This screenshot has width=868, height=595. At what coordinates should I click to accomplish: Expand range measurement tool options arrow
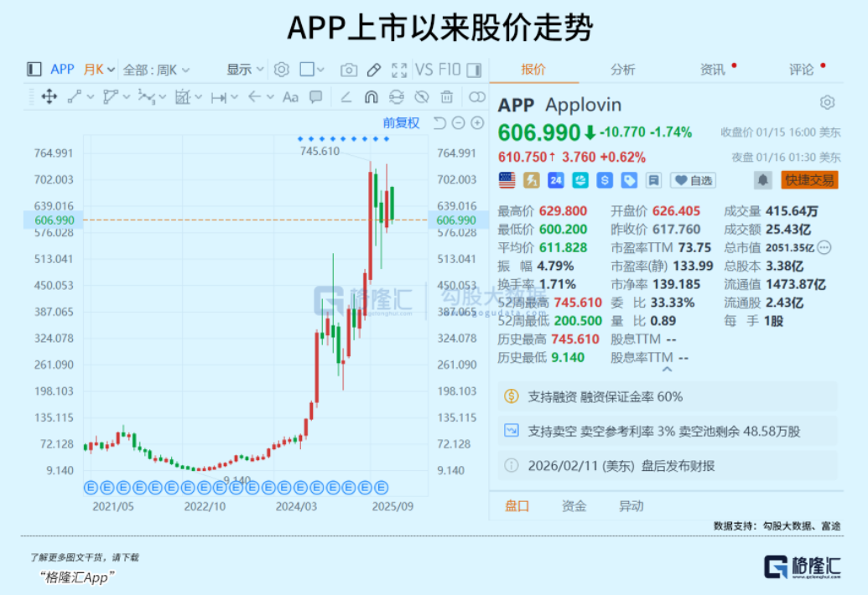pyautogui.click(x=234, y=97)
